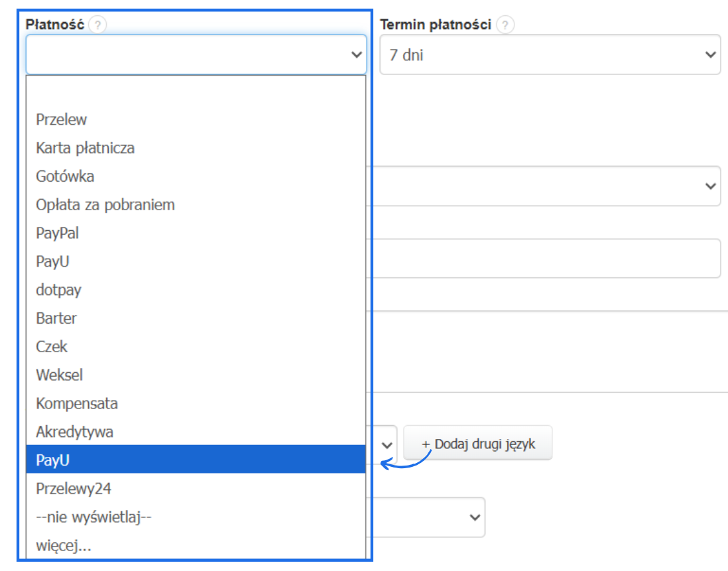This screenshot has height=571, width=728.
Task: Collapse the Płatność dropdown field
Action: [196, 54]
